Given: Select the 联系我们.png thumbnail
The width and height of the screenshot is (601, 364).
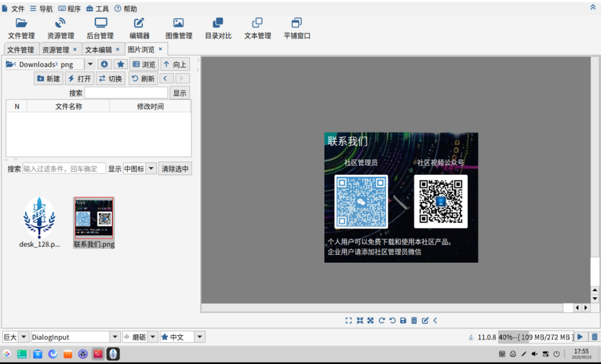Looking at the screenshot, I should (94, 222).
